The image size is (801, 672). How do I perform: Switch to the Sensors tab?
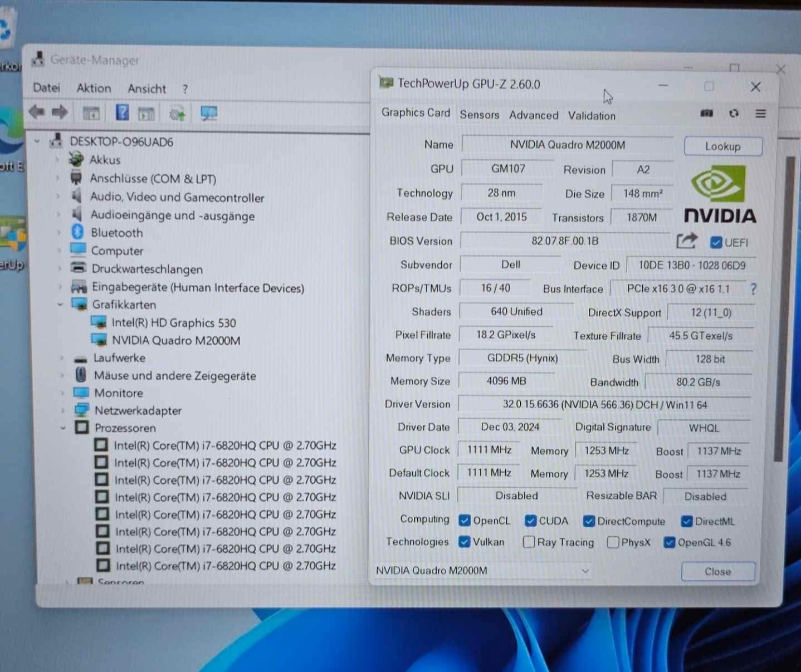(x=479, y=115)
